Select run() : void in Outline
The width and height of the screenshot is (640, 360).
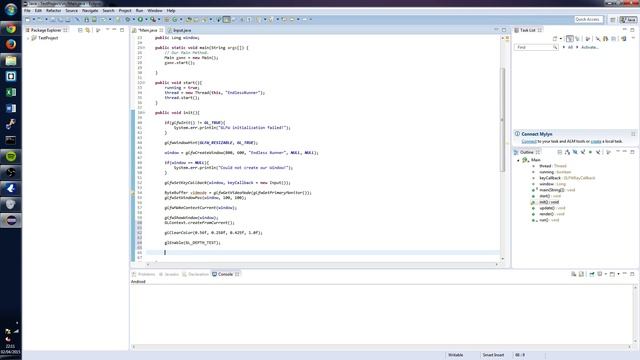[549, 220]
